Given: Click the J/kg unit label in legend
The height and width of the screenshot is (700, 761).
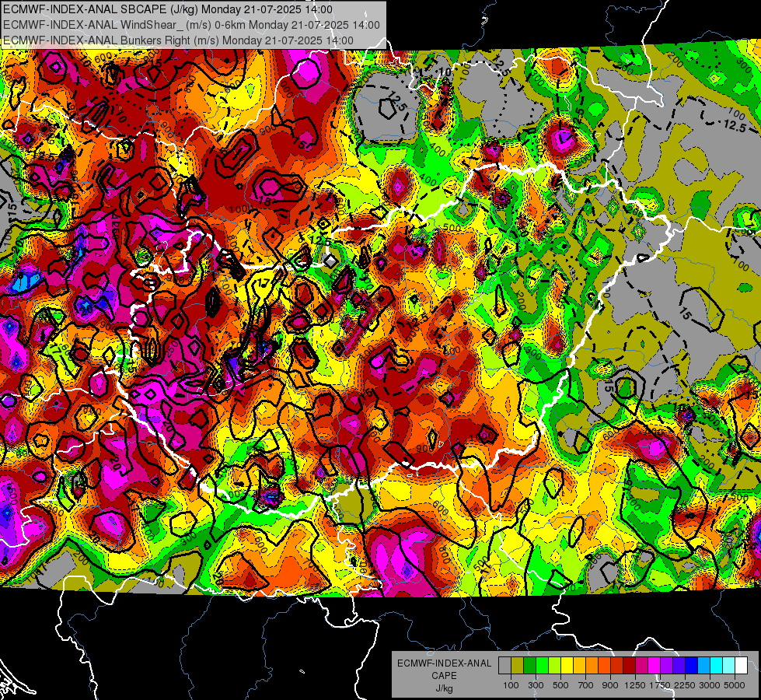Looking at the screenshot, I should point(444,688).
